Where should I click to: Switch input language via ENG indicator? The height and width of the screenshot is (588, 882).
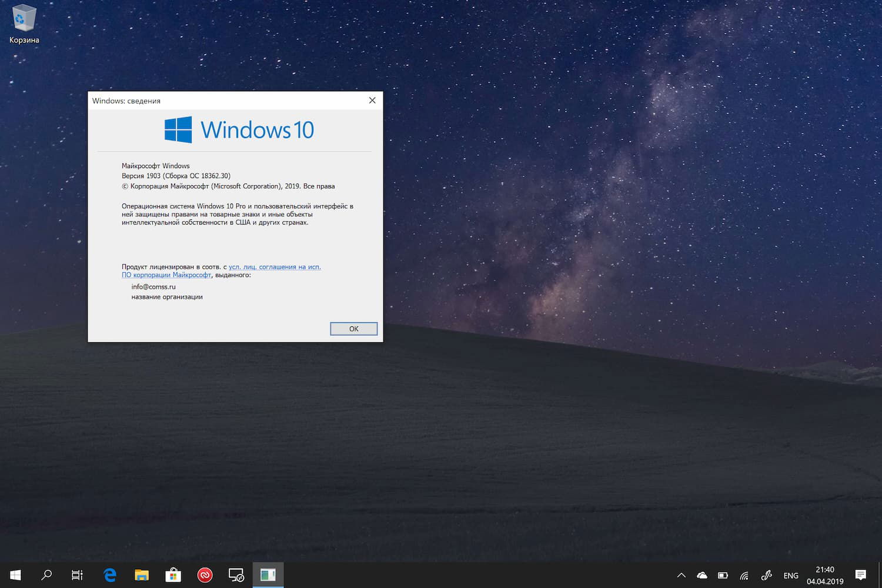[791, 574]
